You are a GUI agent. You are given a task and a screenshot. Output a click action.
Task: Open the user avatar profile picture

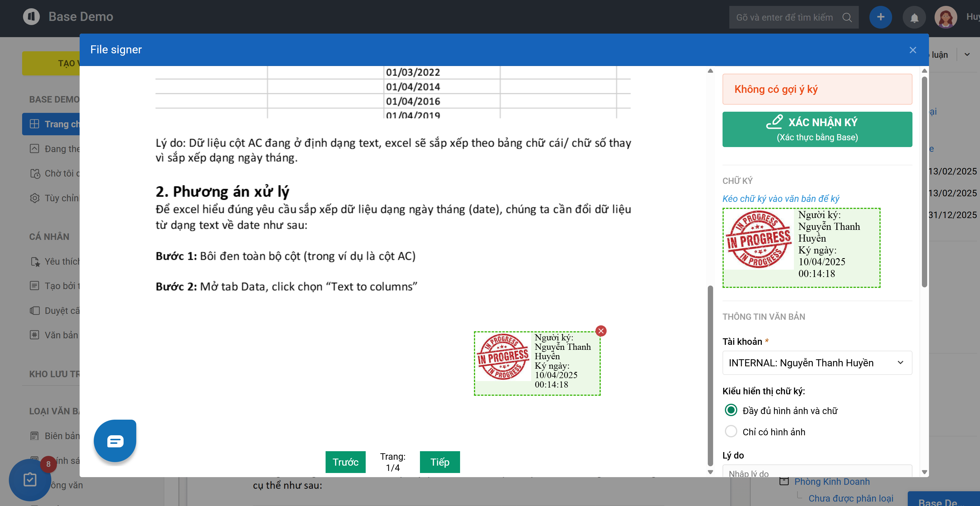click(945, 17)
